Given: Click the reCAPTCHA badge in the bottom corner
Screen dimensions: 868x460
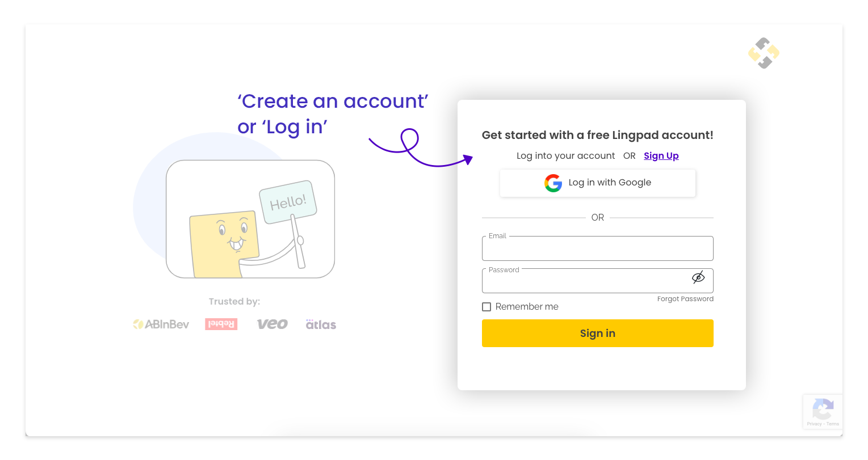Looking at the screenshot, I should (x=823, y=408).
